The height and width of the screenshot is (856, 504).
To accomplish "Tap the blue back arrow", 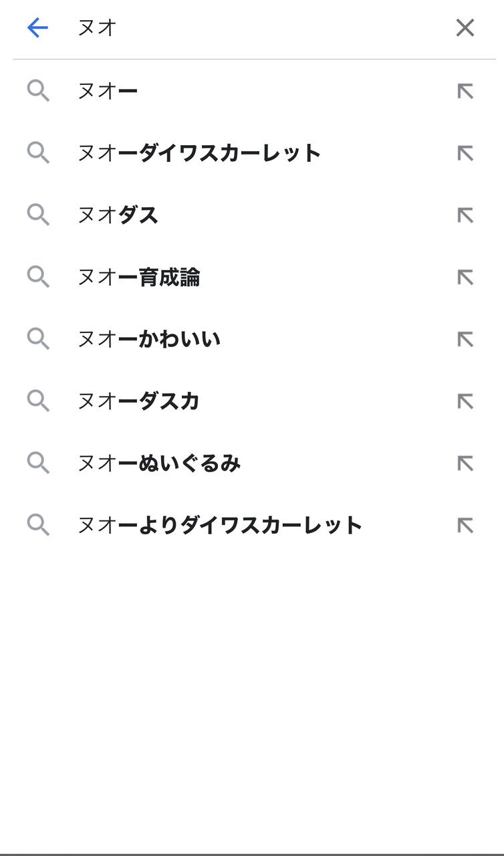I will pos(37,28).
